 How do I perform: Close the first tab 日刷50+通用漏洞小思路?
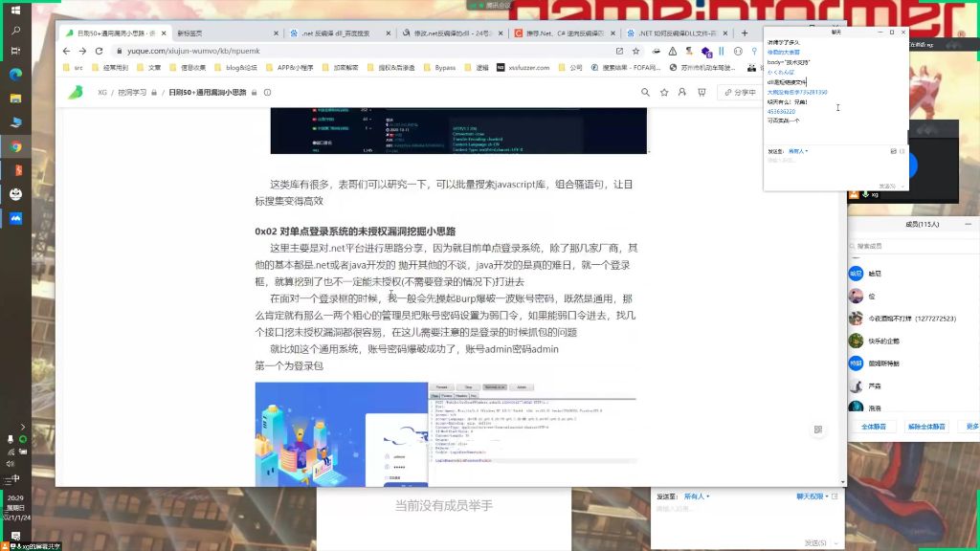[164, 33]
